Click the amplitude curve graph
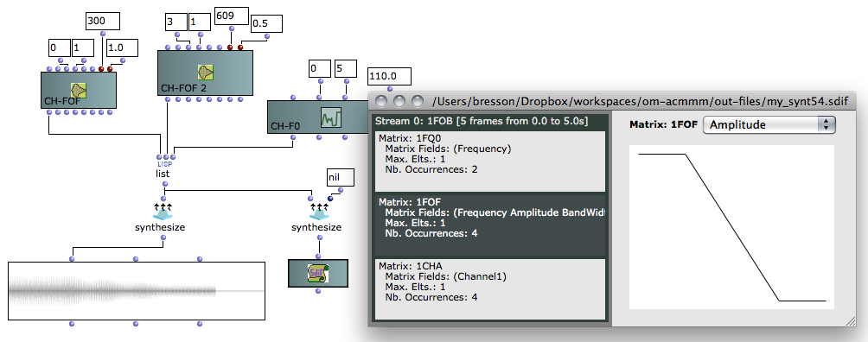Viewport: 868px width, 342px height. [731, 227]
